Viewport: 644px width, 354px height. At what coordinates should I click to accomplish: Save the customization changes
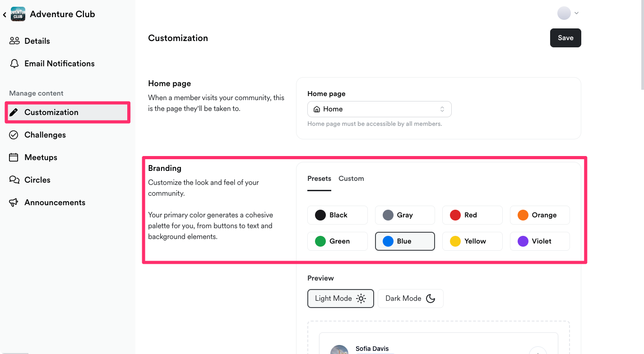click(x=565, y=38)
